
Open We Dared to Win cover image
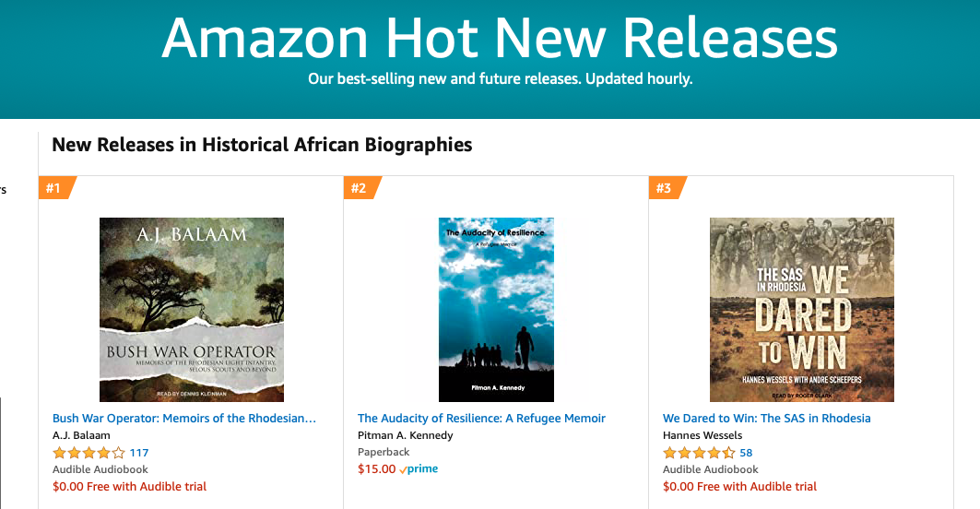[x=801, y=309]
